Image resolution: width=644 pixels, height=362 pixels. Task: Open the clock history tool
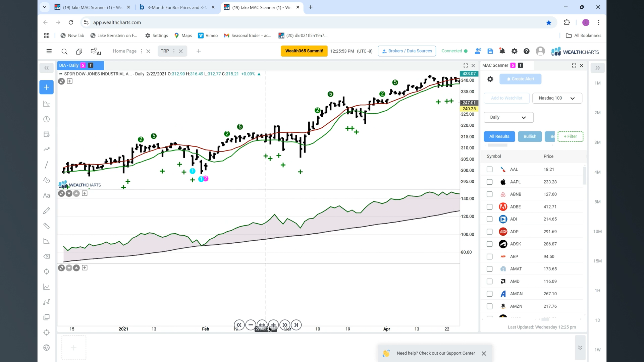point(47,119)
